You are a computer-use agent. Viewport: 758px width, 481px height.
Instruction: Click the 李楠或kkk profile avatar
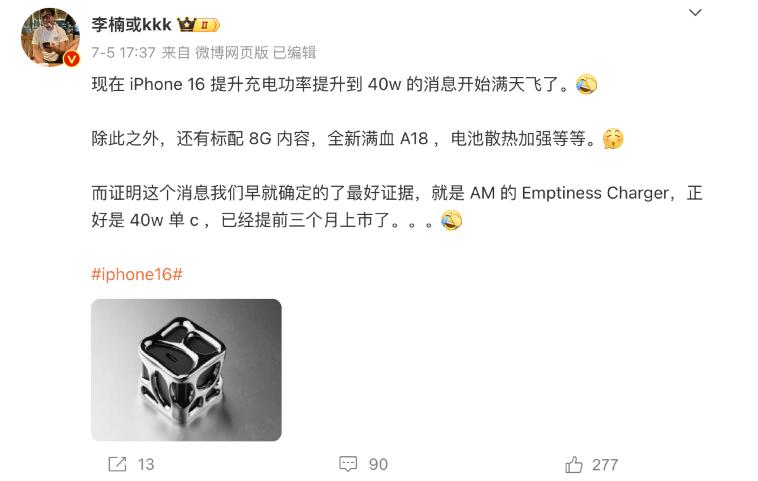tap(50, 37)
